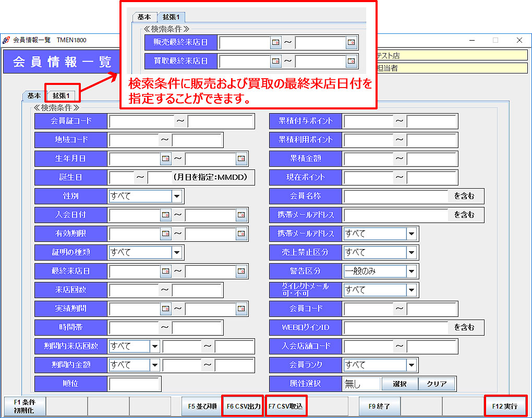The image size is (532, 418).
Task: Click F12 実行 button
Action: tap(505, 406)
